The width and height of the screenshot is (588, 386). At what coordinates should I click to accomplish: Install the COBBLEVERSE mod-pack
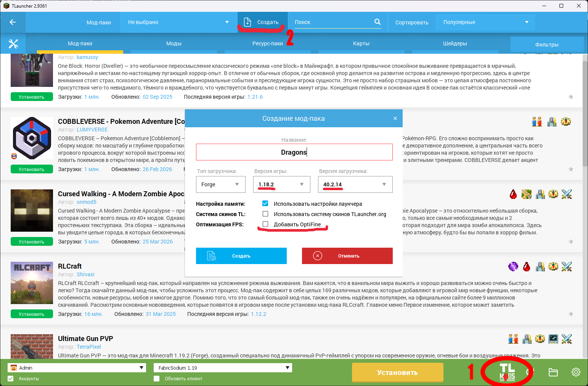pos(32,169)
